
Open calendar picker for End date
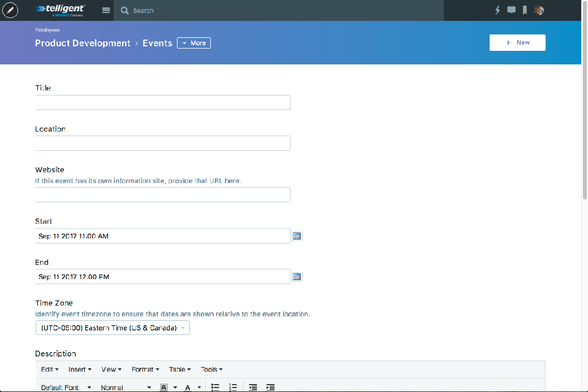pyautogui.click(x=297, y=277)
